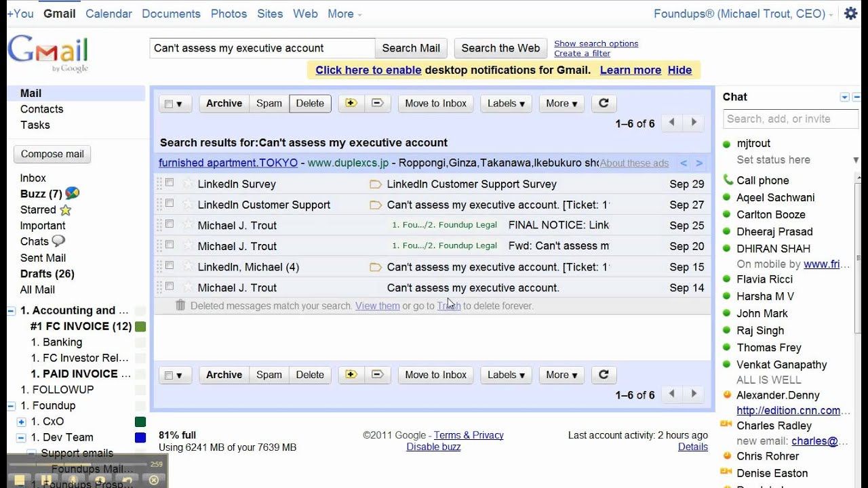Go to older results with top right arrow
The height and width of the screenshot is (488, 868).
694,123
